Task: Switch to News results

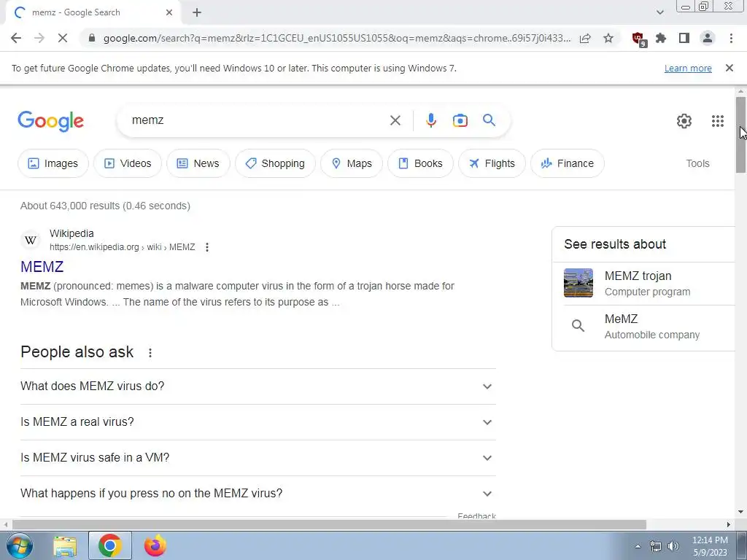Action: (198, 163)
